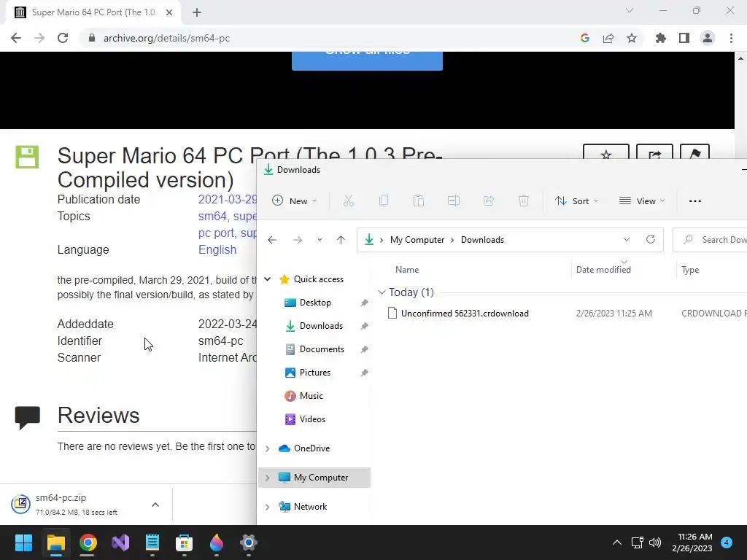Expand My Computer tree node
Image resolution: width=747 pixels, height=560 pixels.
267,478
